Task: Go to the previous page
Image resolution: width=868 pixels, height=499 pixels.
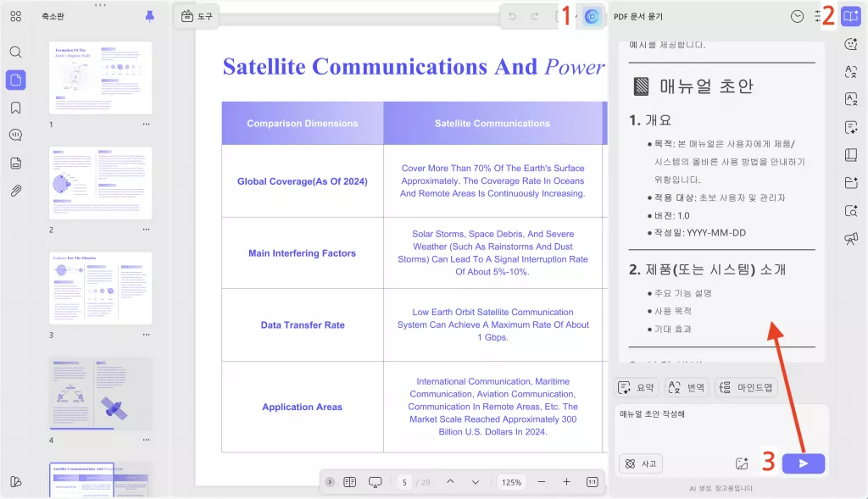Action: [x=450, y=482]
